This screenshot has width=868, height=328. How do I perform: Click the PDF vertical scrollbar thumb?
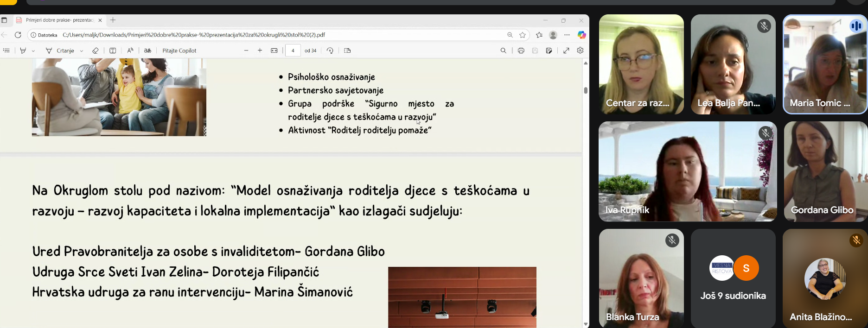point(586,90)
